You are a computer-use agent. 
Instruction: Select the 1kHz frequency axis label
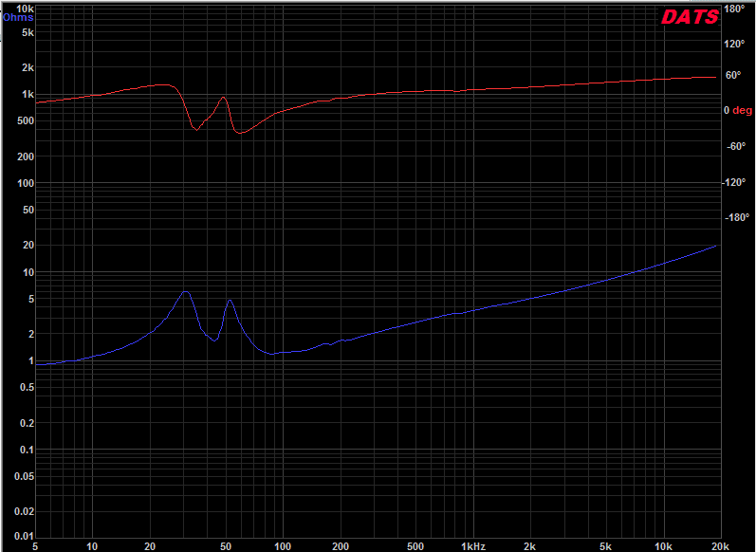click(x=472, y=546)
